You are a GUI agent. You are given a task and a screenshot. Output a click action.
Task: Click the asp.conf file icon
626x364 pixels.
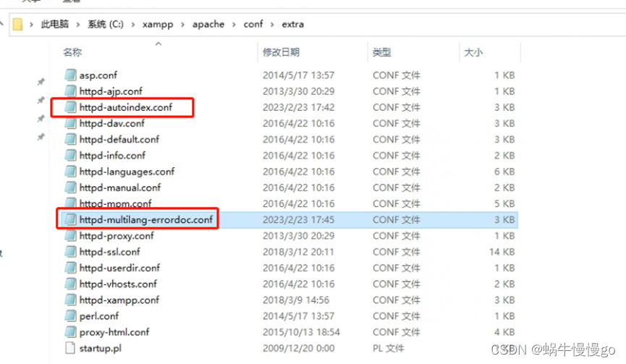click(x=70, y=75)
